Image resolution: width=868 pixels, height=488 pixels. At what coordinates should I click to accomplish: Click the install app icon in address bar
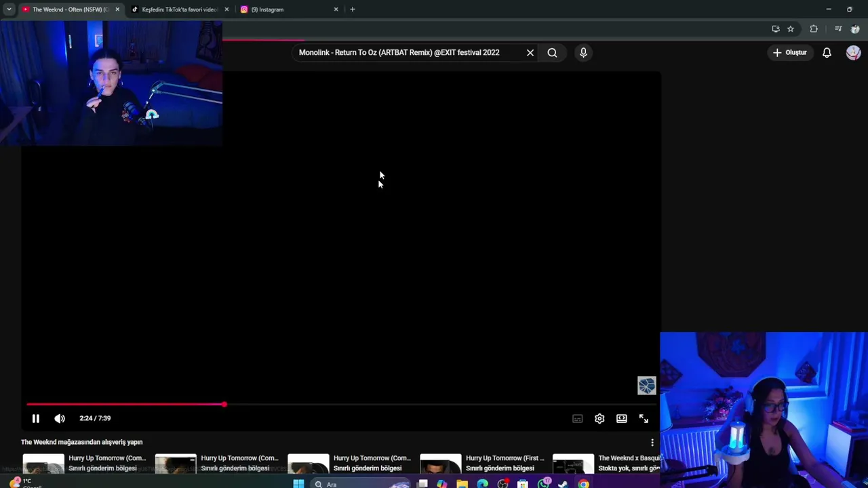tap(776, 29)
